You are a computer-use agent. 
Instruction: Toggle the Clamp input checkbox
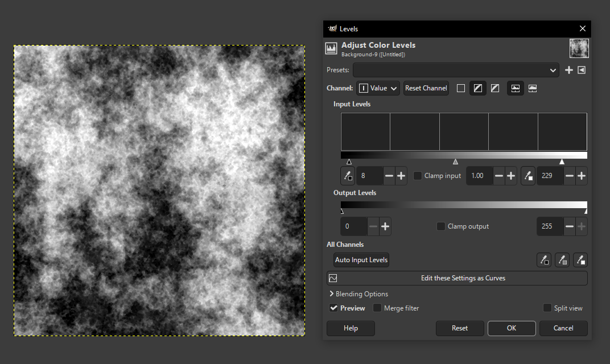[x=418, y=175]
